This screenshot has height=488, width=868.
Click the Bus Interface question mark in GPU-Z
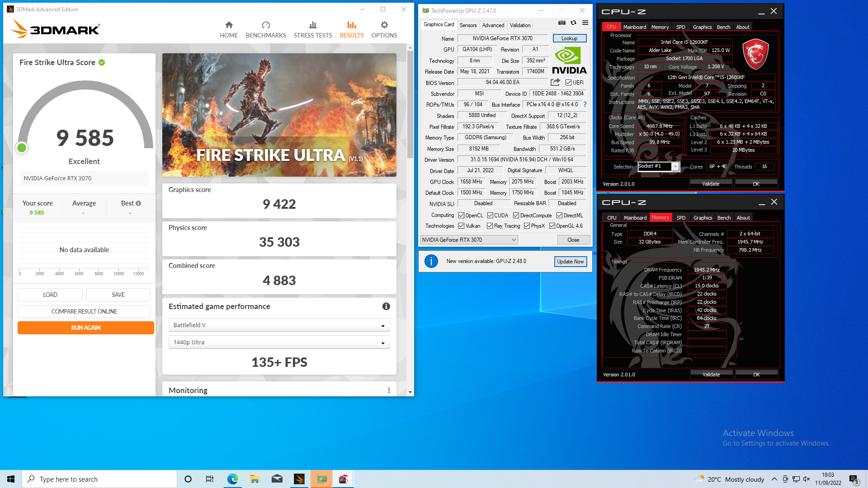tap(585, 104)
